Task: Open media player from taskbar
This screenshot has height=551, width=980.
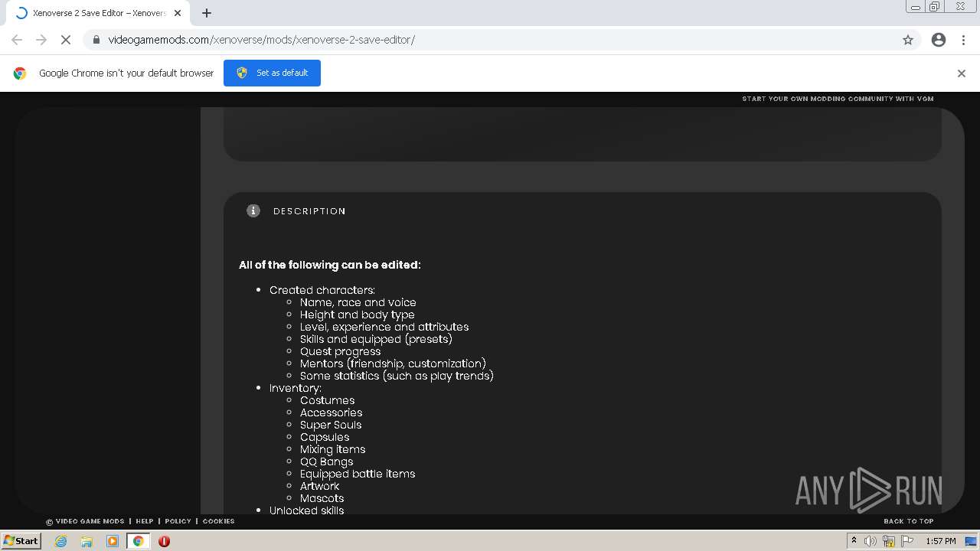Action: click(x=113, y=541)
